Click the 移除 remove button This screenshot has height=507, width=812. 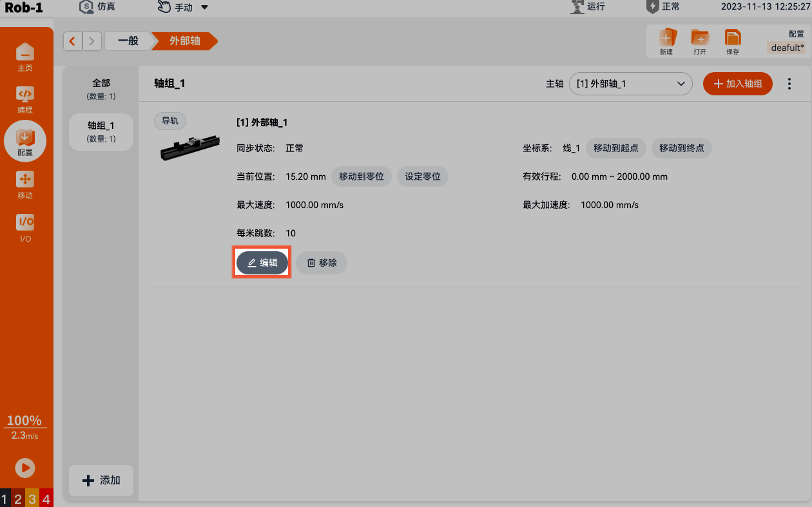pos(322,263)
